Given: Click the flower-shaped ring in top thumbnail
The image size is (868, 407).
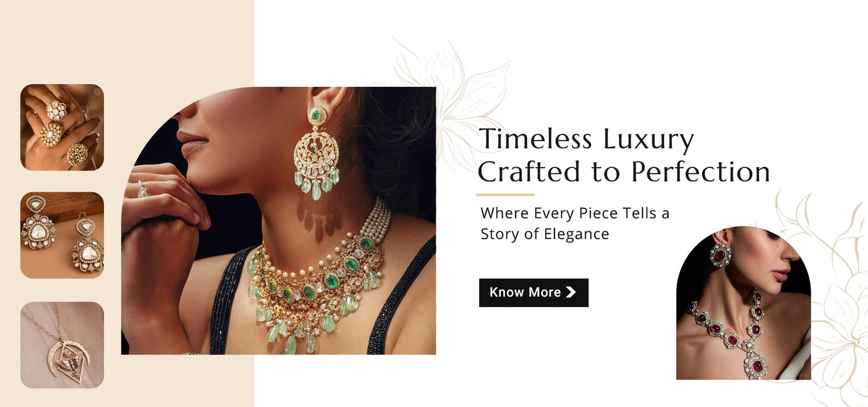Looking at the screenshot, I should pyautogui.click(x=55, y=111).
